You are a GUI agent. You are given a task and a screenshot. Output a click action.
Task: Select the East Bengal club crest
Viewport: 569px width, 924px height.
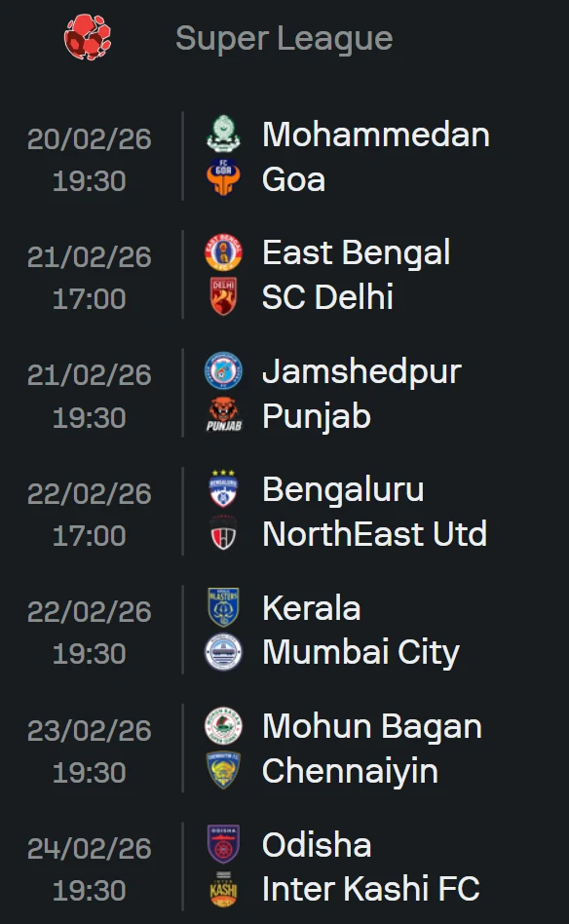[x=222, y=251]
